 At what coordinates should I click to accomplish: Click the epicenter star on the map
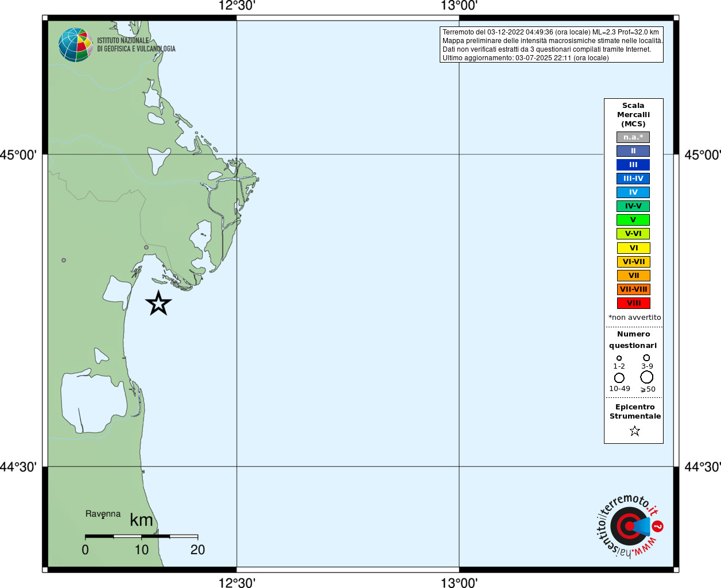(158, 303)
